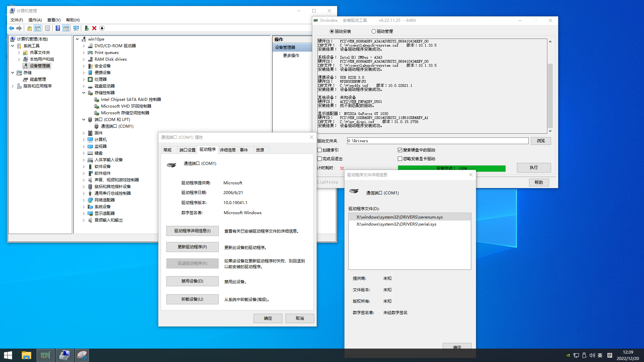644x362 pixels.
Task: Collapse the 存储控制器 node
Action: [x=84, y=93]
